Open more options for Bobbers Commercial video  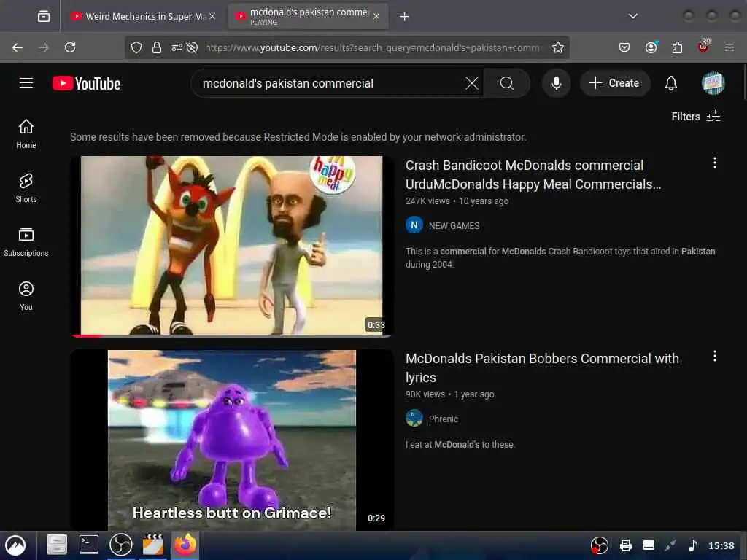(715, 356)
